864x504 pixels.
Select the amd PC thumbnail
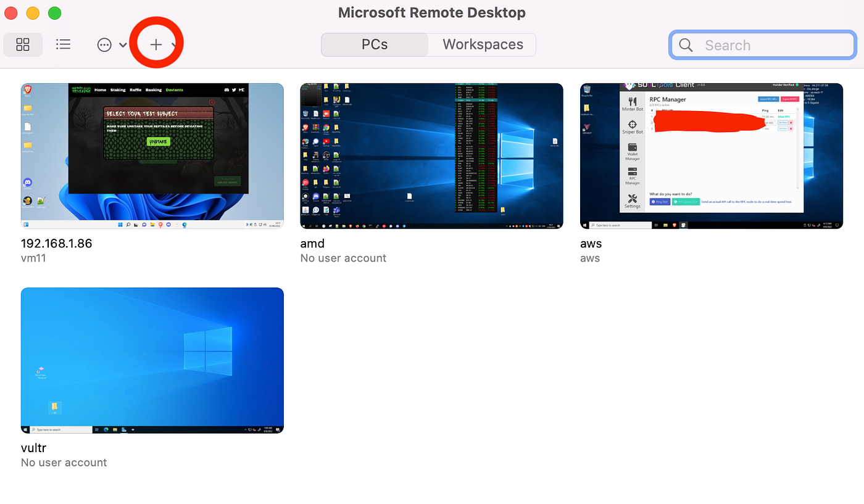[431, 156]
